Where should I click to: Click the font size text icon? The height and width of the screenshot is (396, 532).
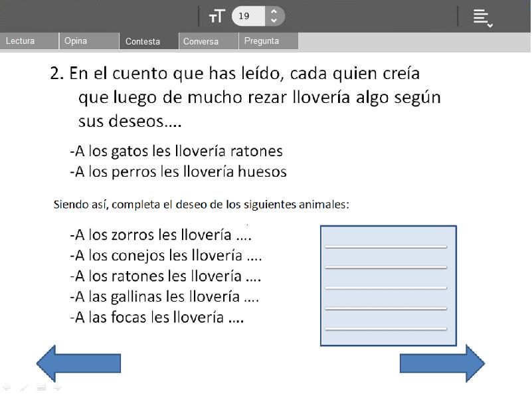point(217,16)
